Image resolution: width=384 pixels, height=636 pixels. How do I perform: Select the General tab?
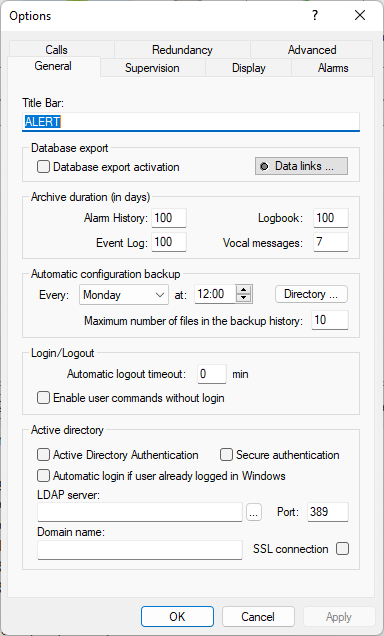(53, 66)
